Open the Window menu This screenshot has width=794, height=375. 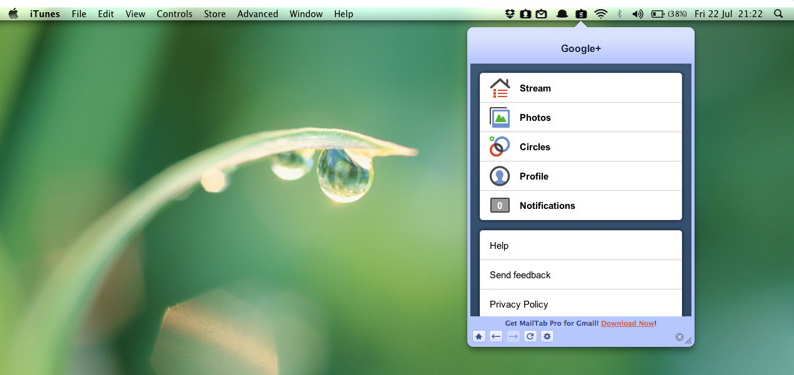point(306,14)
